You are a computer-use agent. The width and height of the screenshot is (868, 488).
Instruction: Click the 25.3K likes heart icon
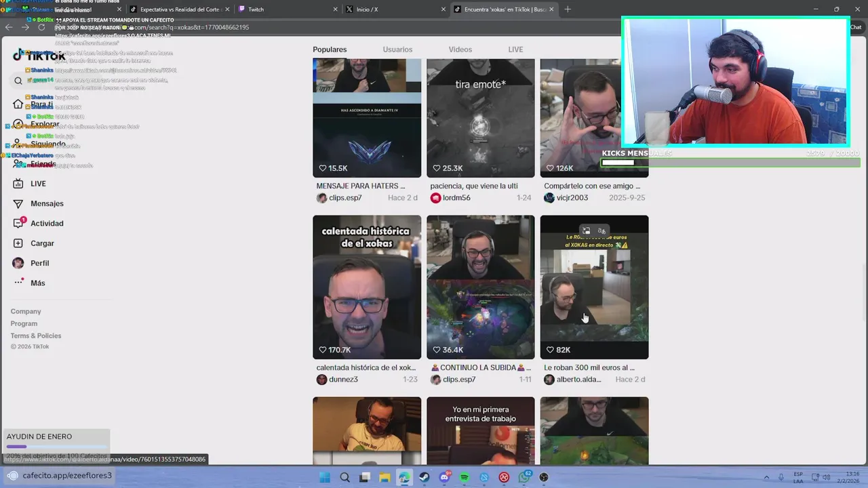click(x=437, y=169)
